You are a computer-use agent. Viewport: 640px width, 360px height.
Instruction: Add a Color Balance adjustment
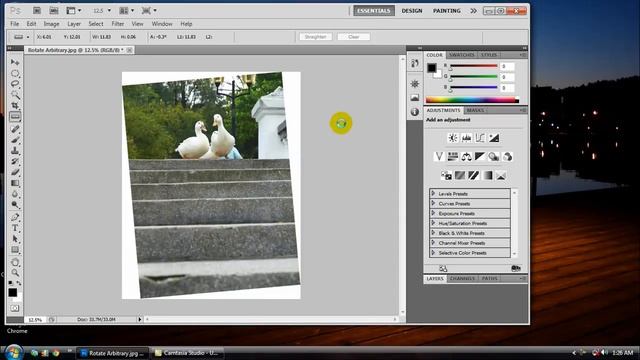click(467, 157)
